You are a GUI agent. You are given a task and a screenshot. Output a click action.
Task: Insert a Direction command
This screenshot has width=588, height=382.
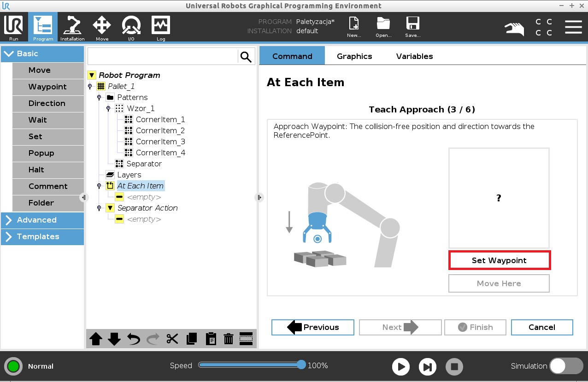tap(48, 103)
